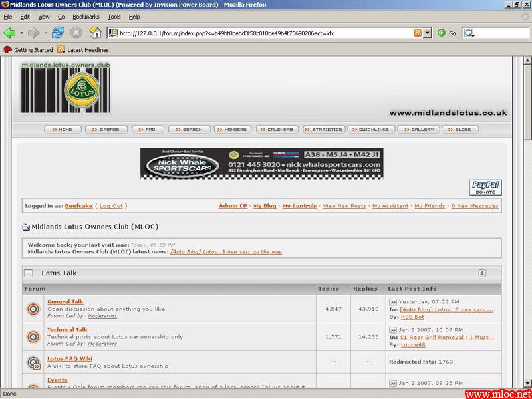Click the Lotus FAQ Wiki redirect icon
This screenshot has height=399, width=532.
tap(33, 362)
